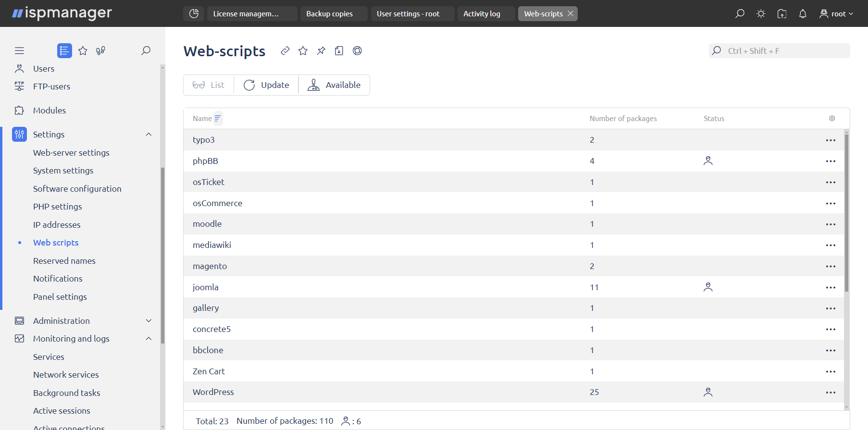Open the notifications bell icon
868x430 pixels.
pos(803,14)
